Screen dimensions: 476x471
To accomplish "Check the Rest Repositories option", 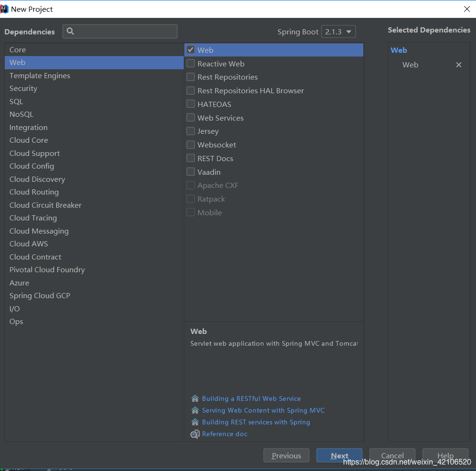I will (x=191, y=77).
